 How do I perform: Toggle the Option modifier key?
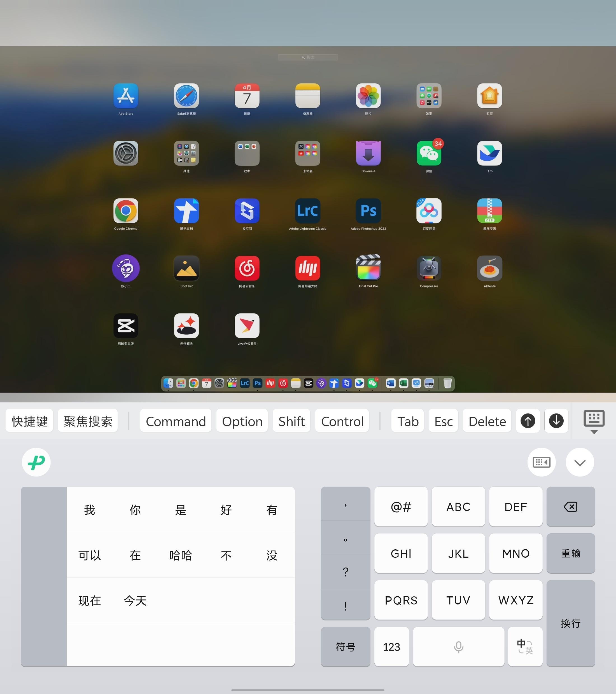(x=242, y=421)
